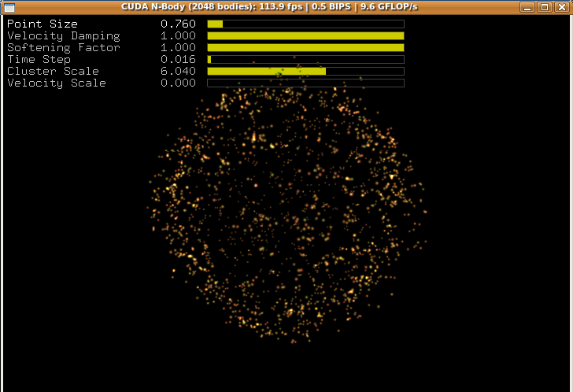Screen dimensions: 573x392
Task: Click the Softening Factor slider bar
Action: click(x=305, y=48)
